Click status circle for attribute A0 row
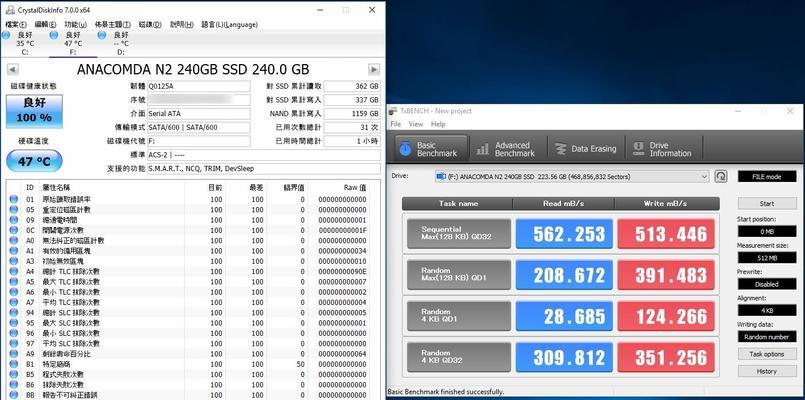The width and height of the screenshot is (805, 400). [13, 240]
